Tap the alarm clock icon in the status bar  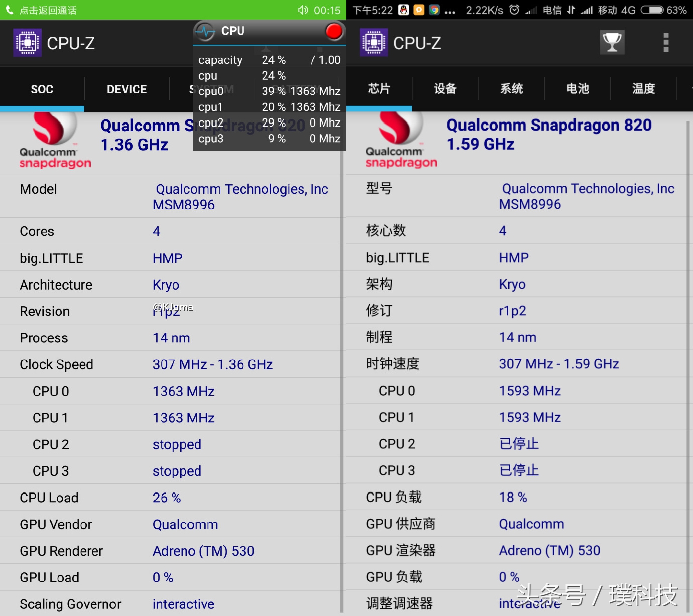514,10
